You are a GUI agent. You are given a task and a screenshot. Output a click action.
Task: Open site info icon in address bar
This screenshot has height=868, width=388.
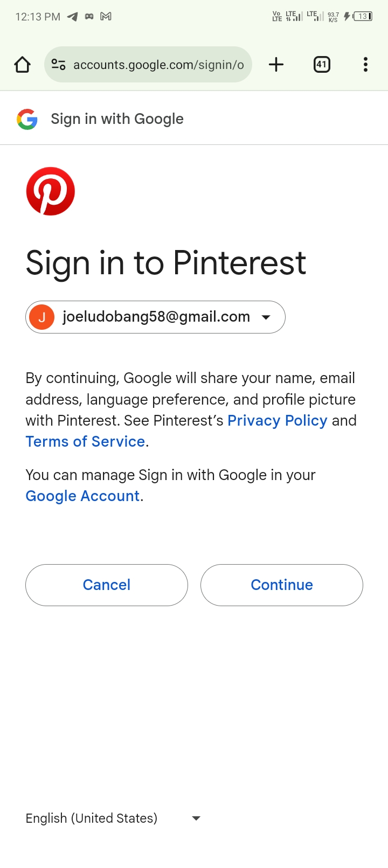[58, 65]
